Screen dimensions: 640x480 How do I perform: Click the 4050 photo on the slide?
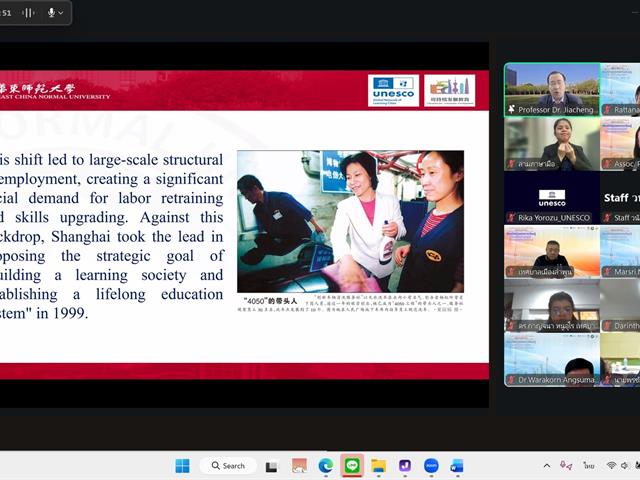tap(350, 221)
